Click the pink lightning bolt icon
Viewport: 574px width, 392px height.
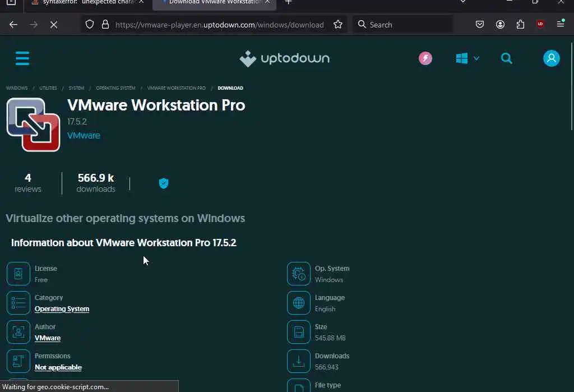[x=425, y=58]
